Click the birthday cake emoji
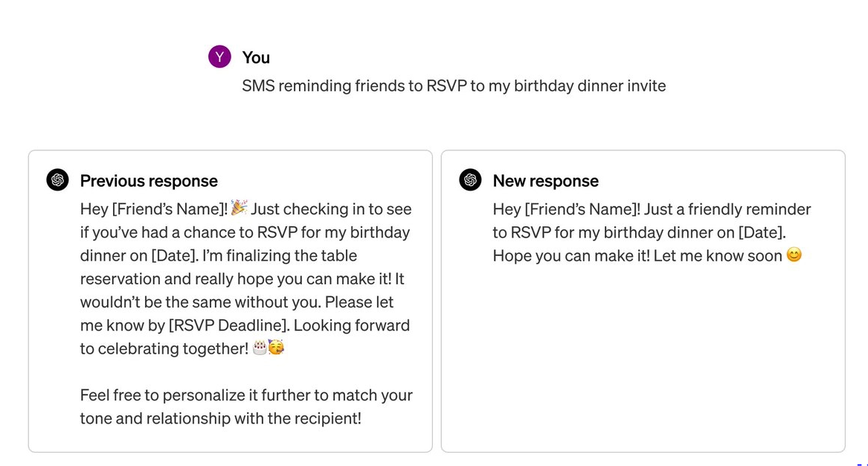 [x=260, y=348]
